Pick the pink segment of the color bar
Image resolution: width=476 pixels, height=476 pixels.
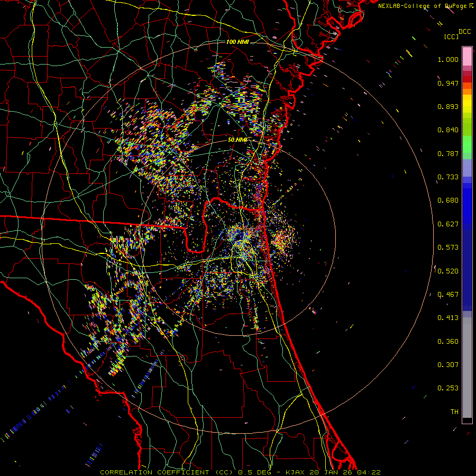467,57
